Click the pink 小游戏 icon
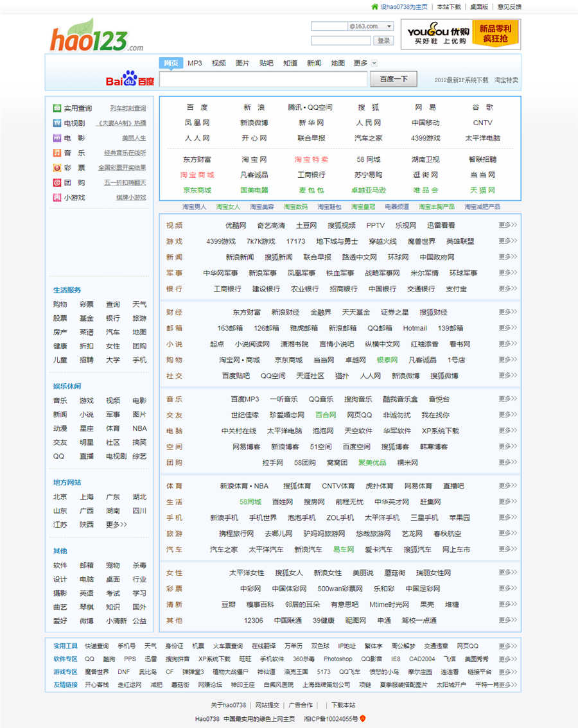The height and width of the screenshot is (728, 578). [57, 197]
